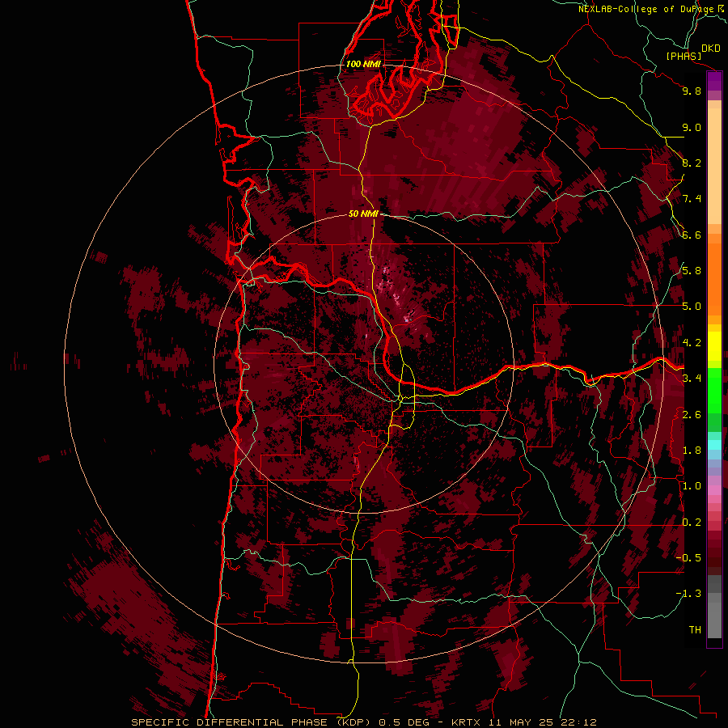This screenshot has width=728, height=728.
Task: Click the 11 MAY 25 22:12 timestamp
Action: (542, 722)
